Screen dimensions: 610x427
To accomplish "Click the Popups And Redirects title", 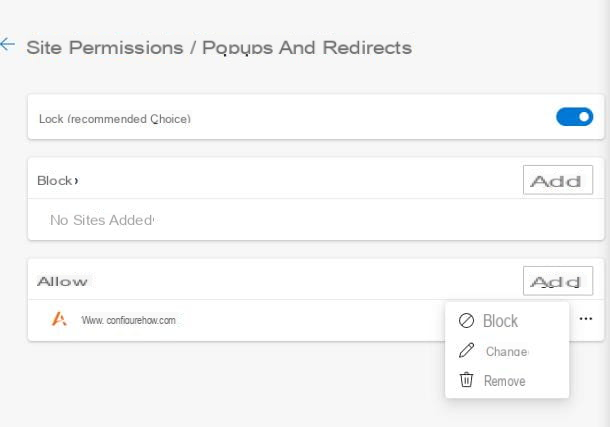I will pos(307,48).
